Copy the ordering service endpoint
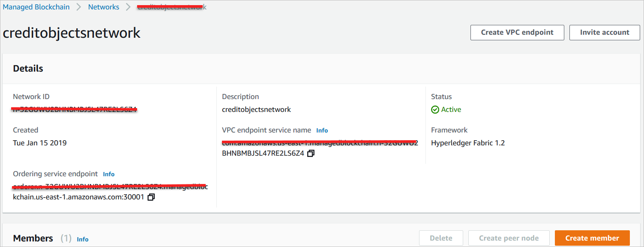This screenshot has height=247, width=644. (151, 197)
